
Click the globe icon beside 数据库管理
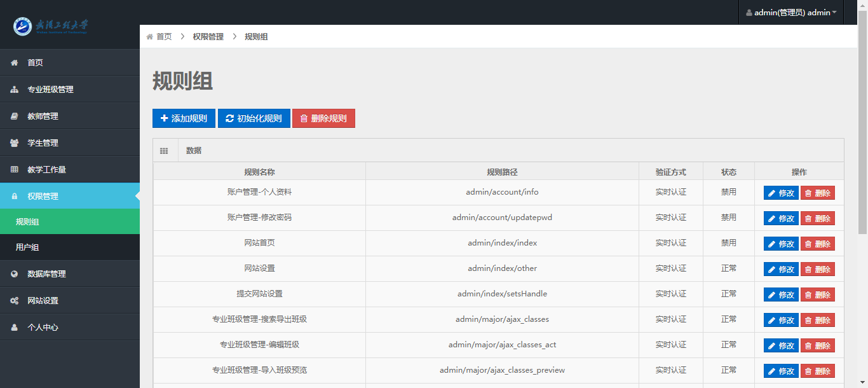14,274
